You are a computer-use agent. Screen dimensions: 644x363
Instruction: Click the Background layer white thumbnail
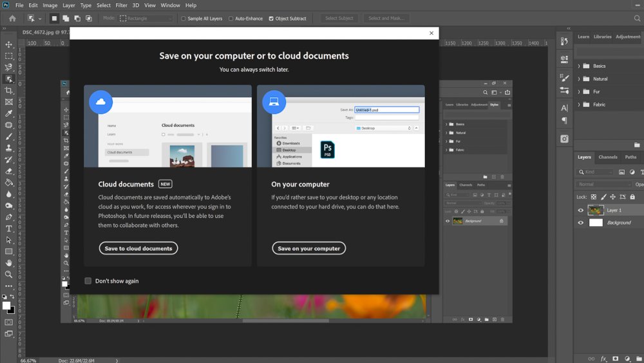pyautogui.click(x=596, y=223)
